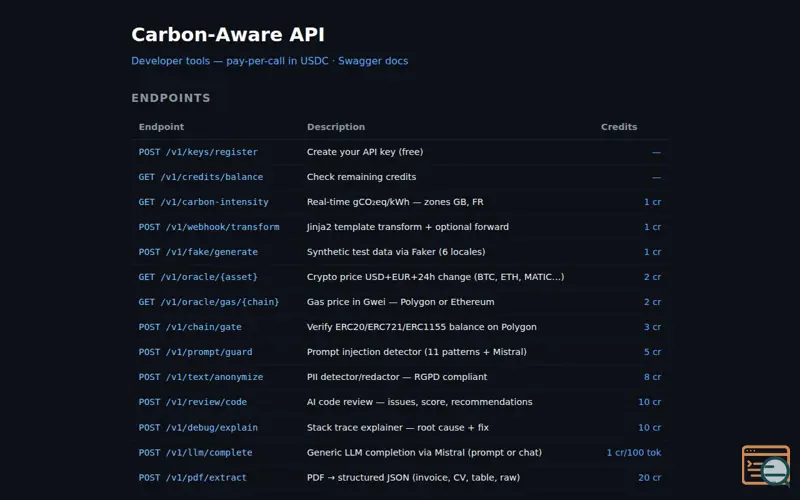Select POST /v1/debug/explain endpoint
Image resolution: width=800 pixels, height=500 pixels.
198,428
